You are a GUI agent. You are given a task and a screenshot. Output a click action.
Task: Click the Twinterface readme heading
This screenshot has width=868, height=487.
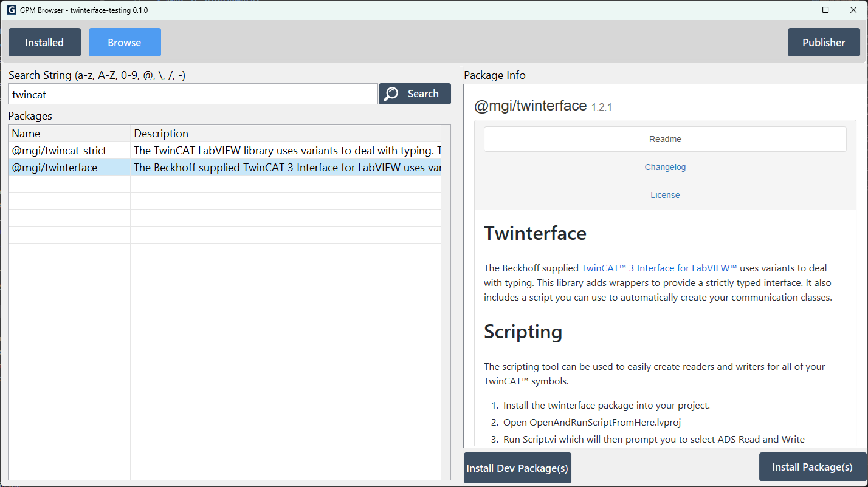coord(535,233)
